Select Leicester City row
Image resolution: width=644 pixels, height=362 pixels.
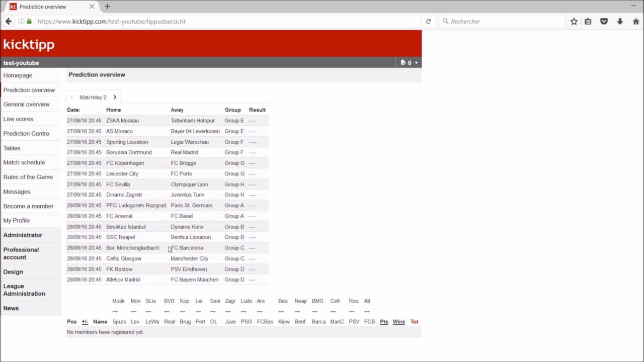[x=168, y=173]
